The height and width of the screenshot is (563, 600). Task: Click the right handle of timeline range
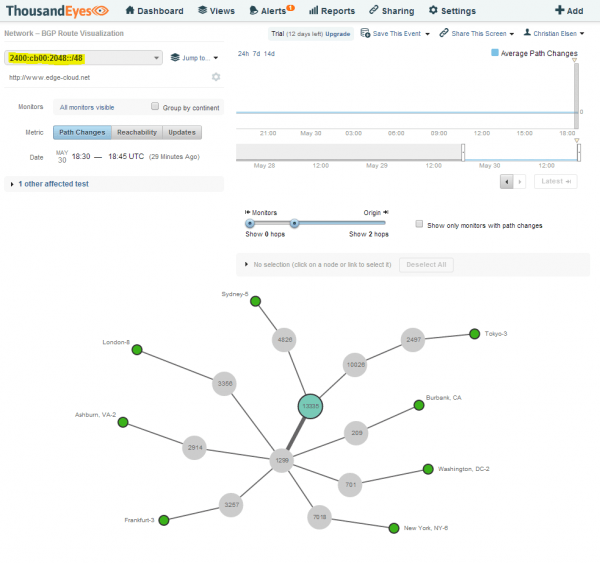(x=579, y=152)
